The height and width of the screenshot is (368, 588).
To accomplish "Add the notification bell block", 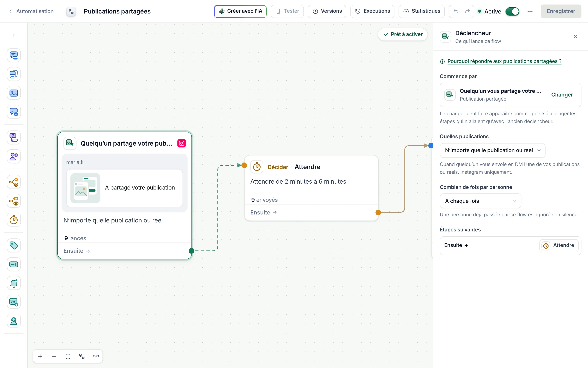I will point(14,283).
